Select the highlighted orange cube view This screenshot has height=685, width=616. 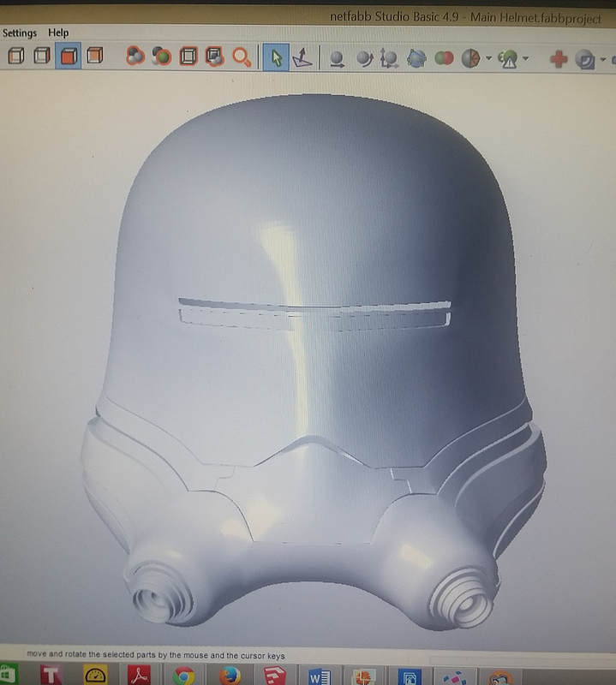click(x=69, y=56)
